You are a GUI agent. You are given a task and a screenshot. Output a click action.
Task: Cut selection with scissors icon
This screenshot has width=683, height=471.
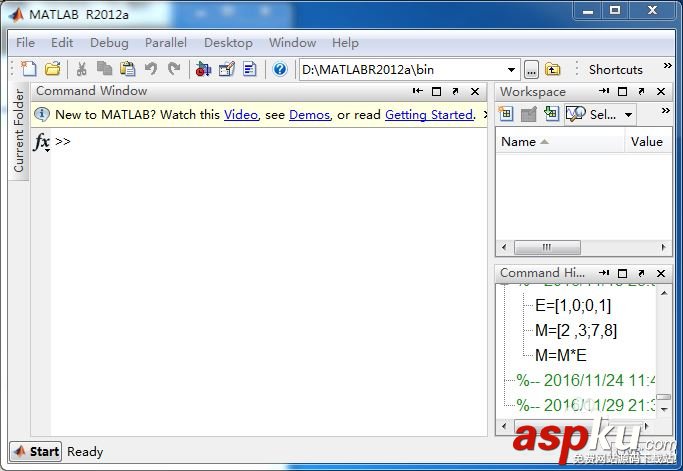point(81,69)
